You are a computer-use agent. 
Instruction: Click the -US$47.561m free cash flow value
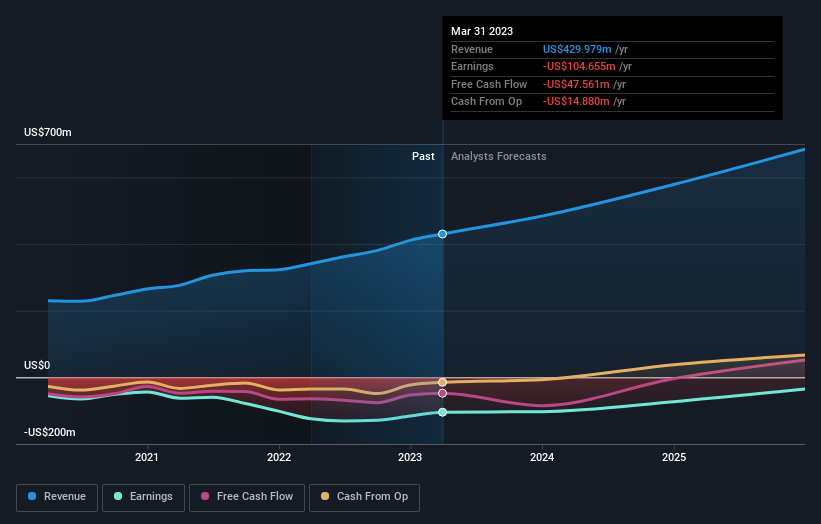[x=576, y=84]
